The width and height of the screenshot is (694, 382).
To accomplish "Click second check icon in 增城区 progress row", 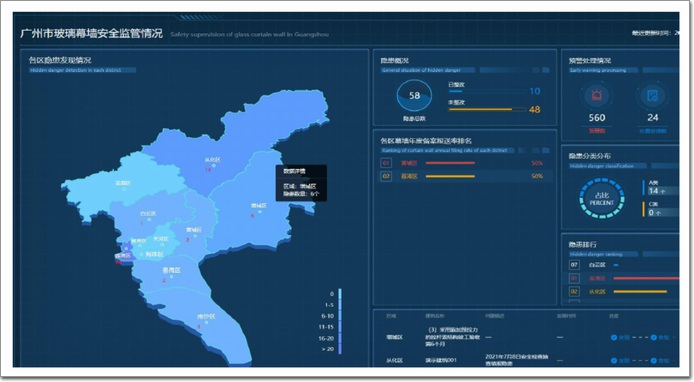I will click(653, 337).
